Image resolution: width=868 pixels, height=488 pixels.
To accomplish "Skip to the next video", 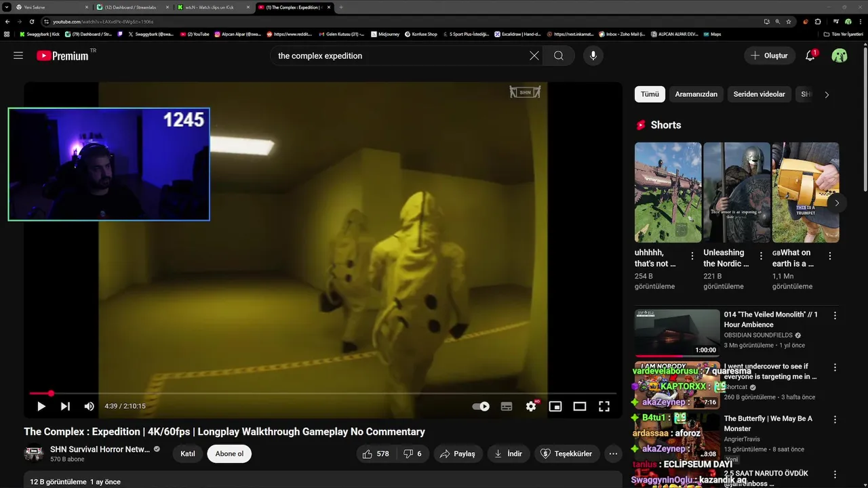I will click(x=65, y=406).
